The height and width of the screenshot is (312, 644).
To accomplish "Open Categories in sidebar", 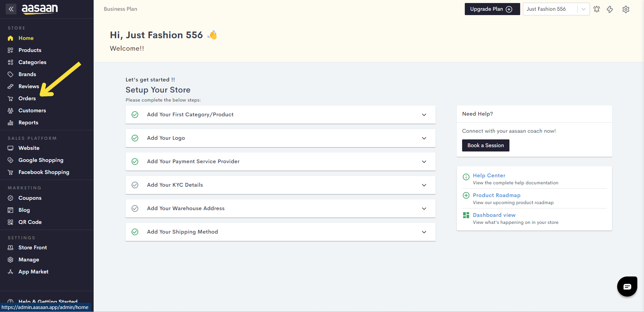I will tap(32, 62).
